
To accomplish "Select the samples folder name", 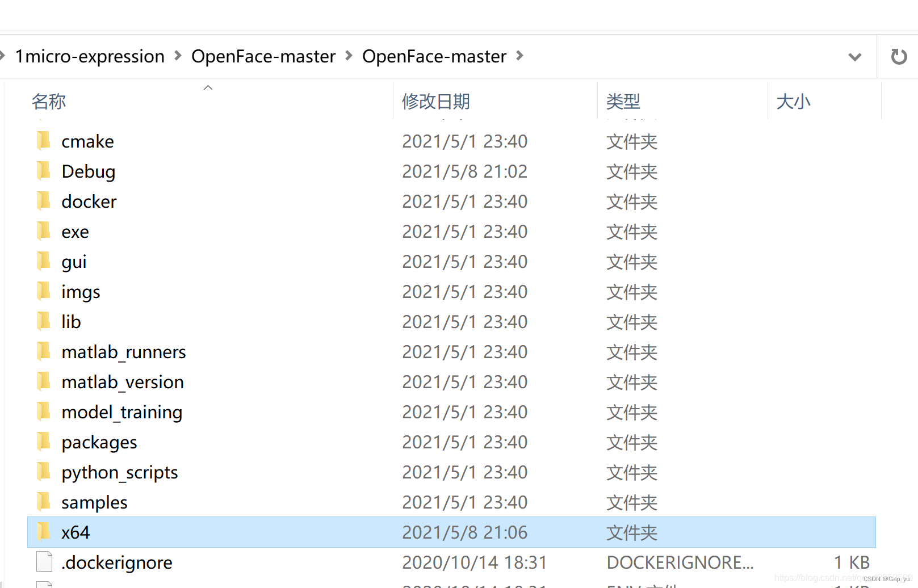I will point(94,502).
